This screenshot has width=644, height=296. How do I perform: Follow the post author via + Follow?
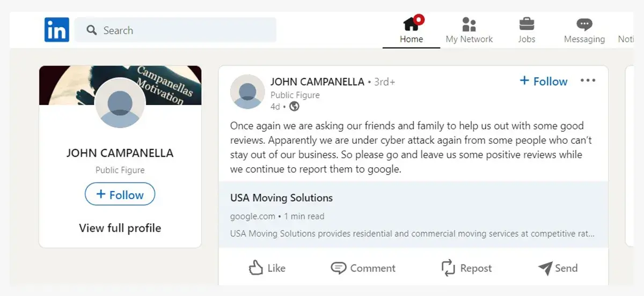(x=544, y=81)
